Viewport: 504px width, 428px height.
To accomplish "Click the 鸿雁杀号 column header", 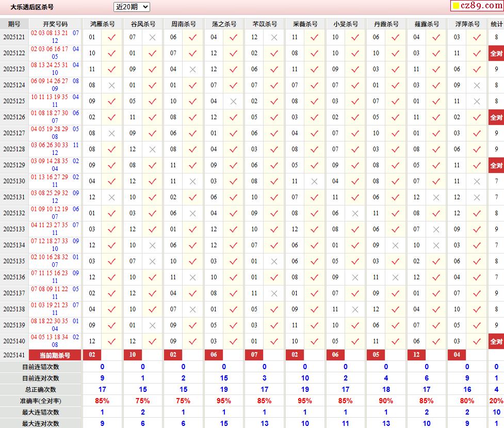I will click(x=103, y=24).
